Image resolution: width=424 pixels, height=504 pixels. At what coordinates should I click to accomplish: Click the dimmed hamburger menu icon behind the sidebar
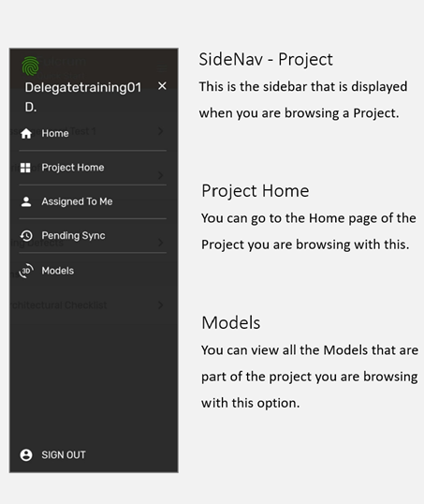[162, 68]
